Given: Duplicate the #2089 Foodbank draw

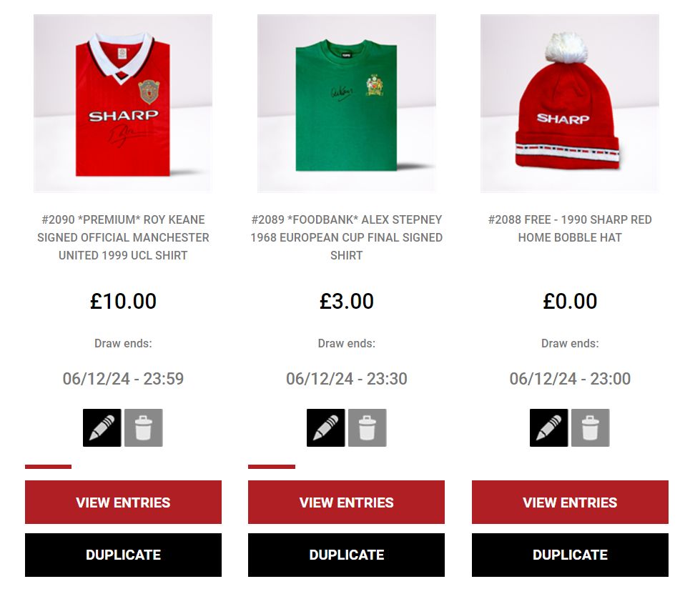Looking at the screenshot, I should (347, 555).
